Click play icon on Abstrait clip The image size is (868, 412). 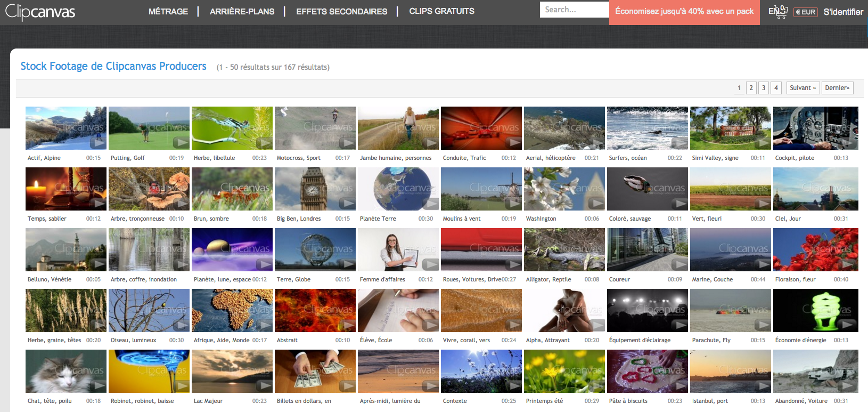click(x=347, y=325)
